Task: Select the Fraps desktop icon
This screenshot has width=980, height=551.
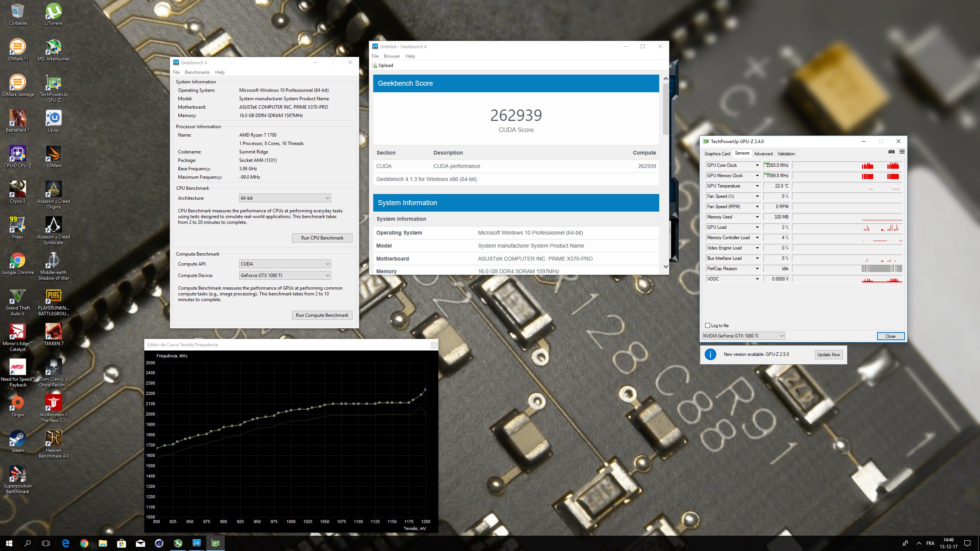Action: 18,228
